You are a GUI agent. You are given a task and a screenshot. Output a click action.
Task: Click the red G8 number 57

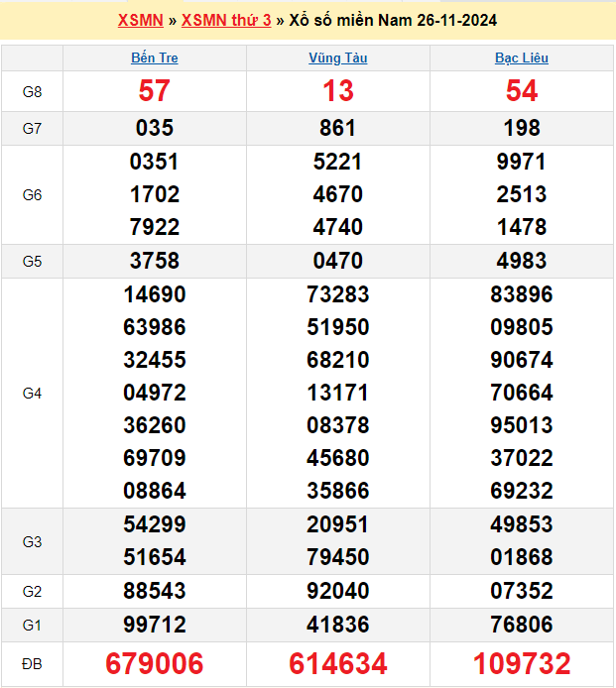(x=155, y=91)
